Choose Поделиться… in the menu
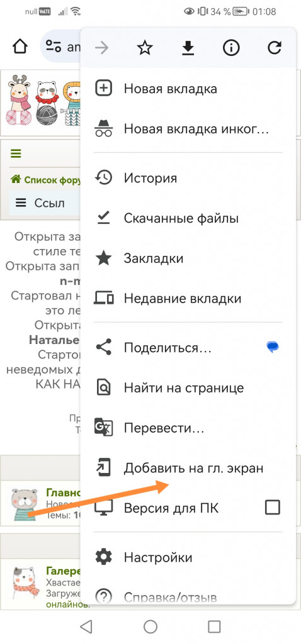 [x=168, y=348]
